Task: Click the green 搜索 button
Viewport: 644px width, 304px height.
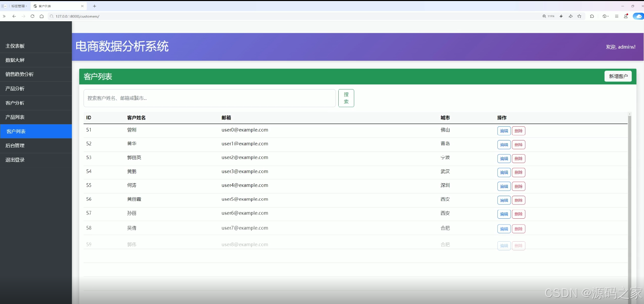Action: [346, 98]
